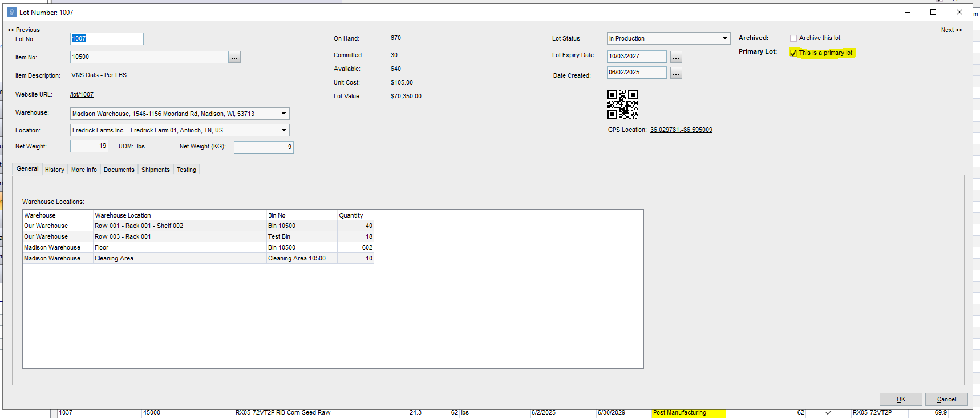Go to Next >> lot
The height and width of the screenshot is (418, 980).
coord(951,30)
